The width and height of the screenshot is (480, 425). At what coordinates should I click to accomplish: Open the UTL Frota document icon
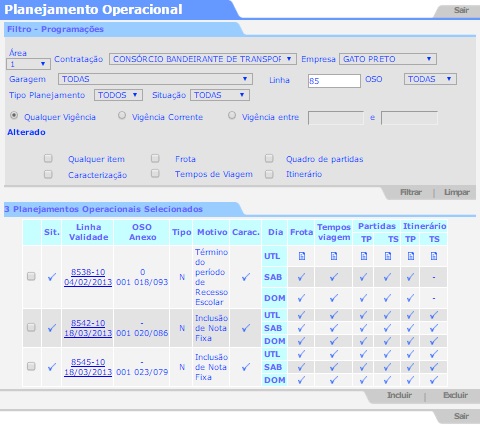pyautogui.click(x=302, y=256)
